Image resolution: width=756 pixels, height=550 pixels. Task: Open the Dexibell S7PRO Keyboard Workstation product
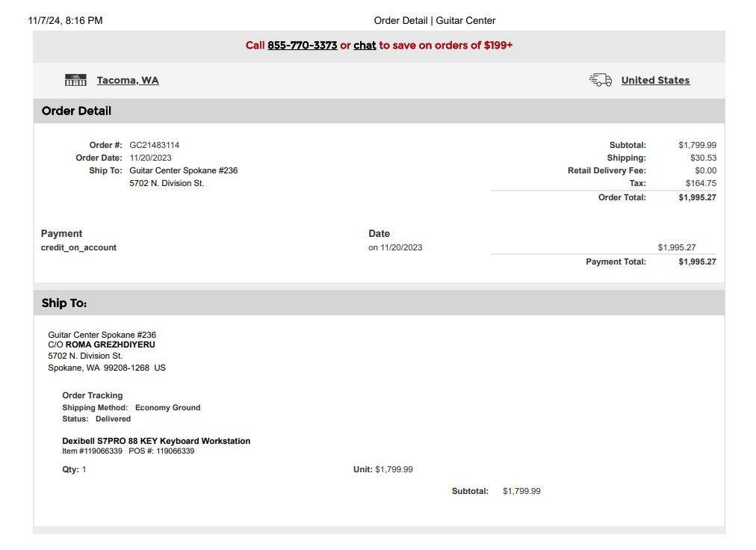point(156,441)
